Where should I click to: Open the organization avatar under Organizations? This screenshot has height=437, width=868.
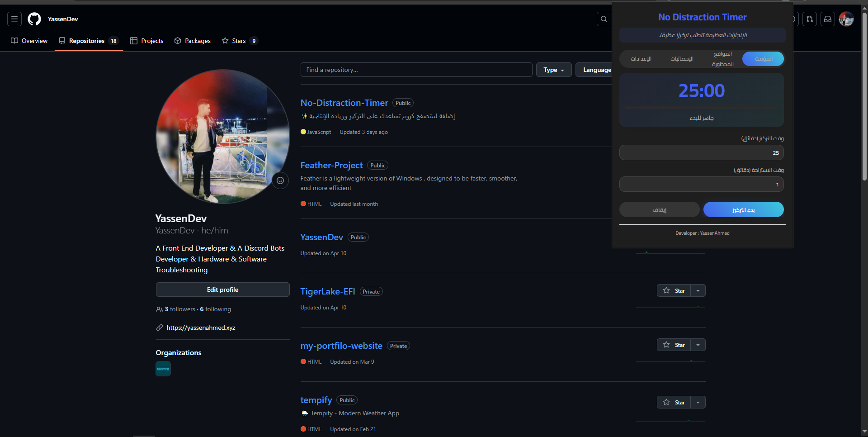coord(163,369)
